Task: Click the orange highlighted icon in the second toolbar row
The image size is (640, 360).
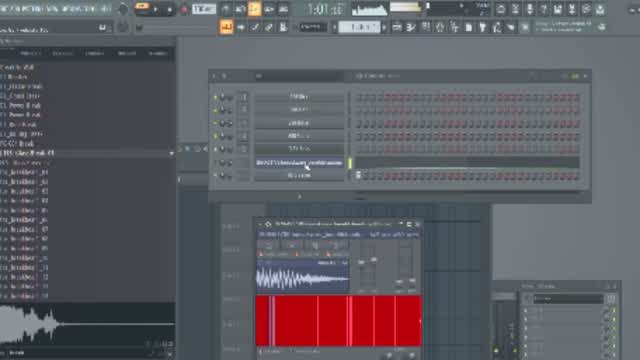Action: (x=226, y=27)
